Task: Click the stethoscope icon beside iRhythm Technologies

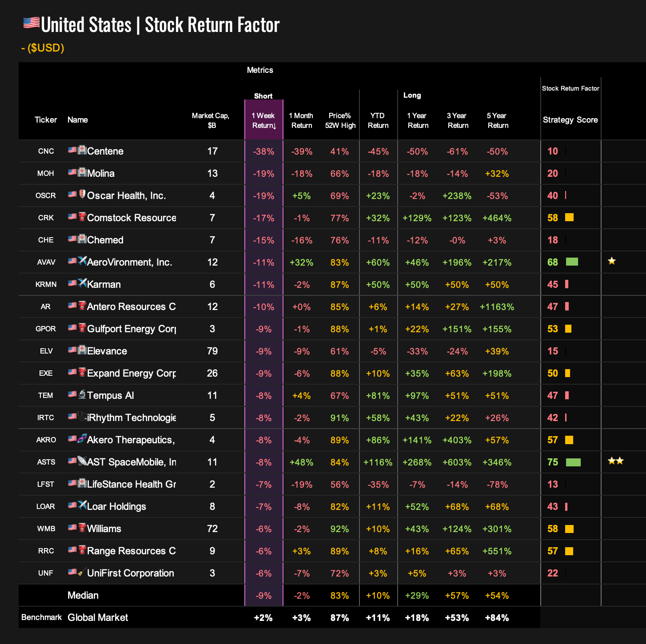Action: point(82,416)
